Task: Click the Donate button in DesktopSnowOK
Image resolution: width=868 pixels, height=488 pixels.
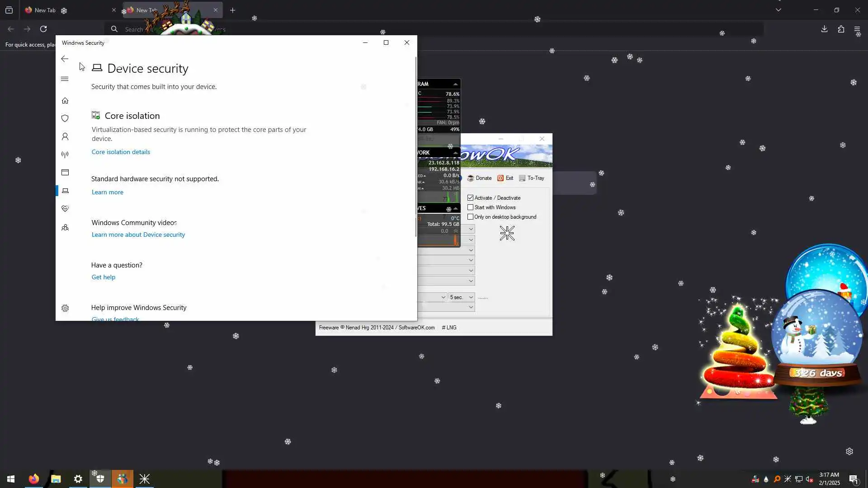Action: coord(479,178)
